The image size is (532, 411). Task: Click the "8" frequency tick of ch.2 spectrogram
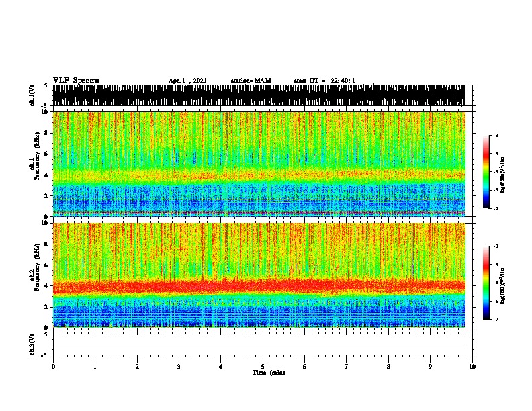tap(48, 244)
